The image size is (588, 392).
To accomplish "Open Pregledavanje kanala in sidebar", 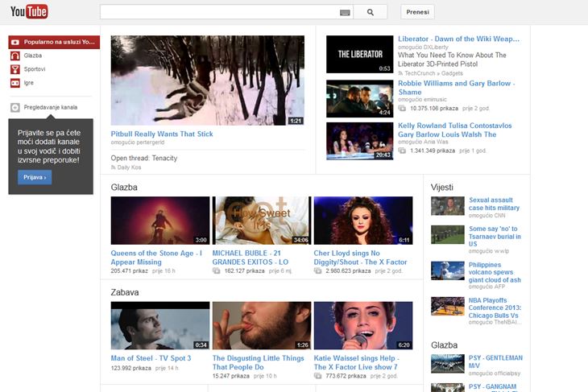I will pyautogui.click(x=51, y=107).
